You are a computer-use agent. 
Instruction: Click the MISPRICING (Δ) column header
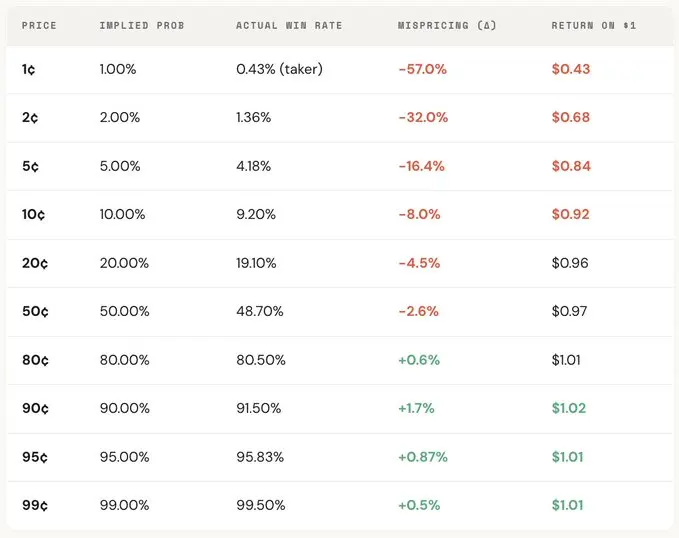coord(445,25)
